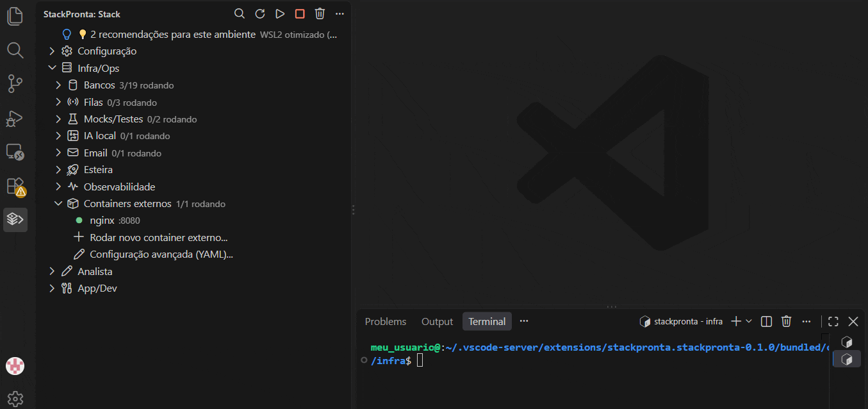Open Run and Debug view
The width and height of the screenshot is (868, 409).
[15, 118]
